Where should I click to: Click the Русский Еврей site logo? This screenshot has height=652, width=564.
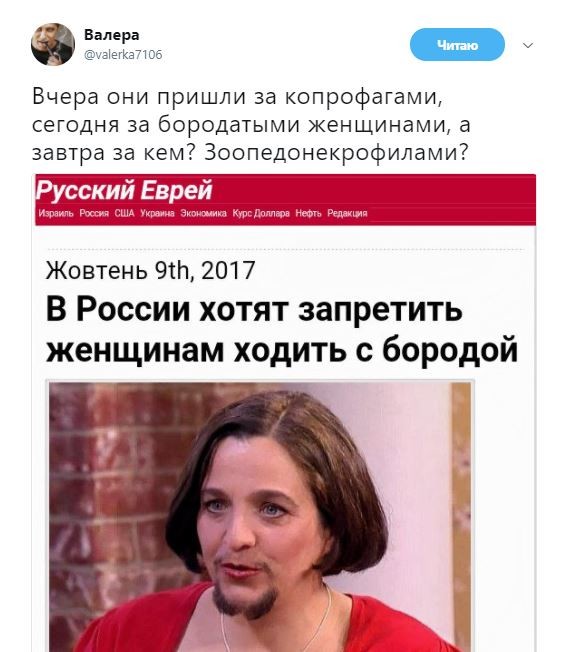click(x=124, y=190)
